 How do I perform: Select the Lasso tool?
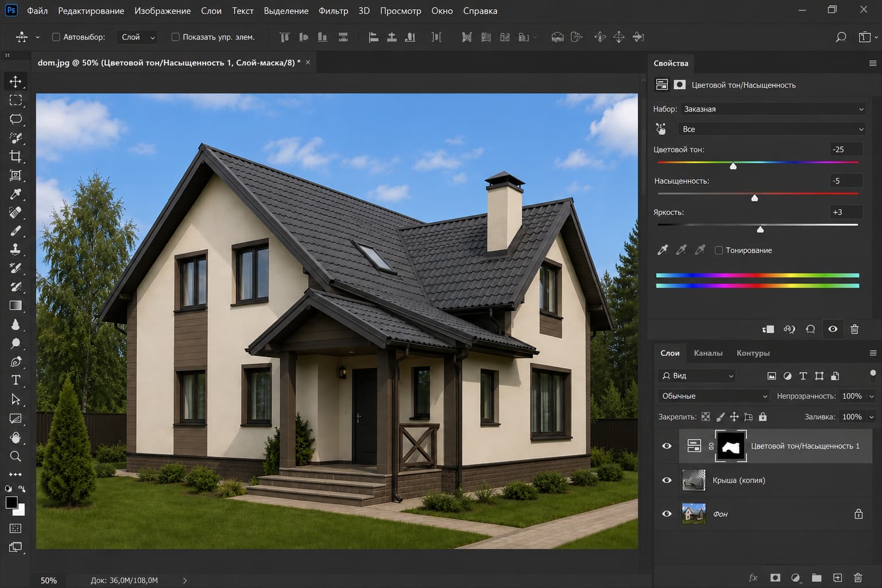click(x=16, y=119)
